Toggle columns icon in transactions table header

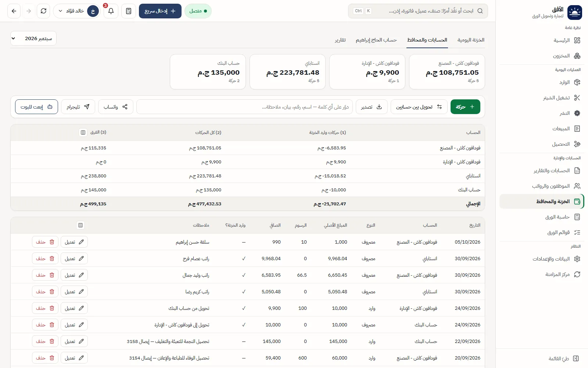[80, 225]
